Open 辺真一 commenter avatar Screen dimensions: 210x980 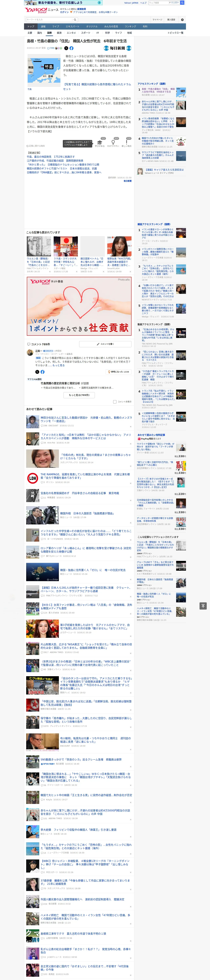30,353
